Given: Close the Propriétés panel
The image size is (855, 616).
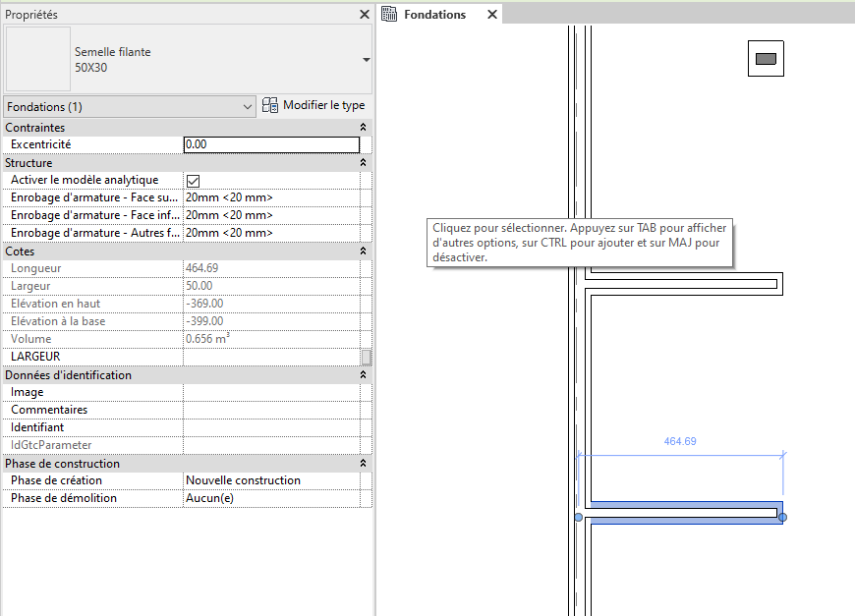Looking at the screenshot, I should (361, 15).
